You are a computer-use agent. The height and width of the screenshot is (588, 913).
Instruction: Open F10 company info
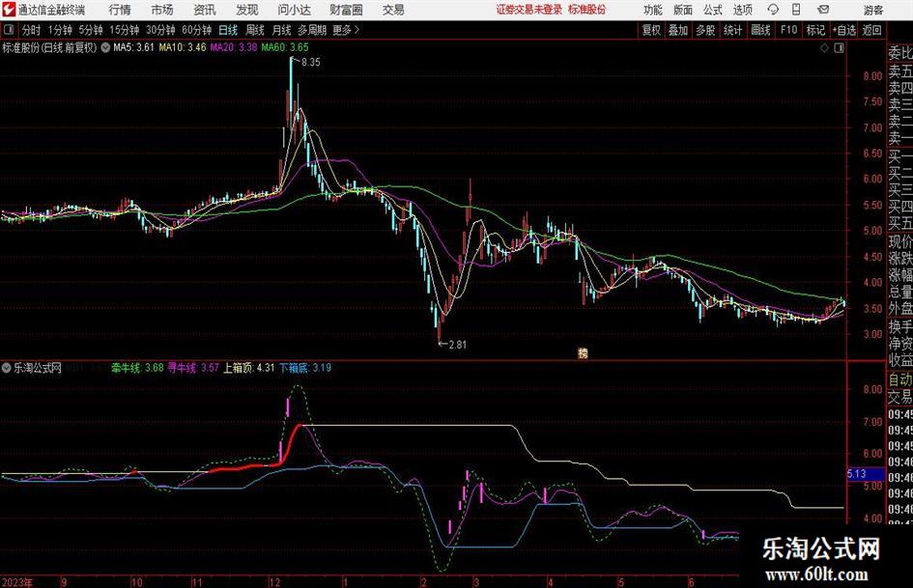point(789,30)
